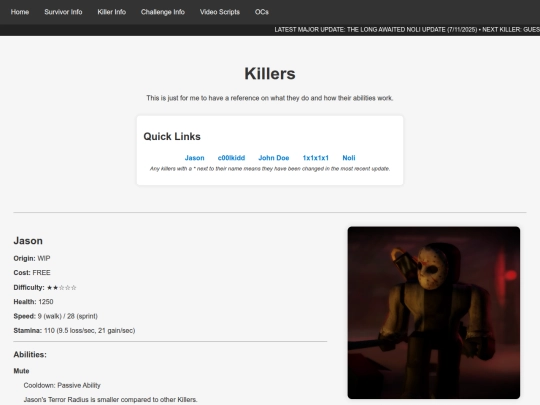Select the Speed walk/sprint line
The height and width of the screenshot is (405, 540).
[55, 316]
